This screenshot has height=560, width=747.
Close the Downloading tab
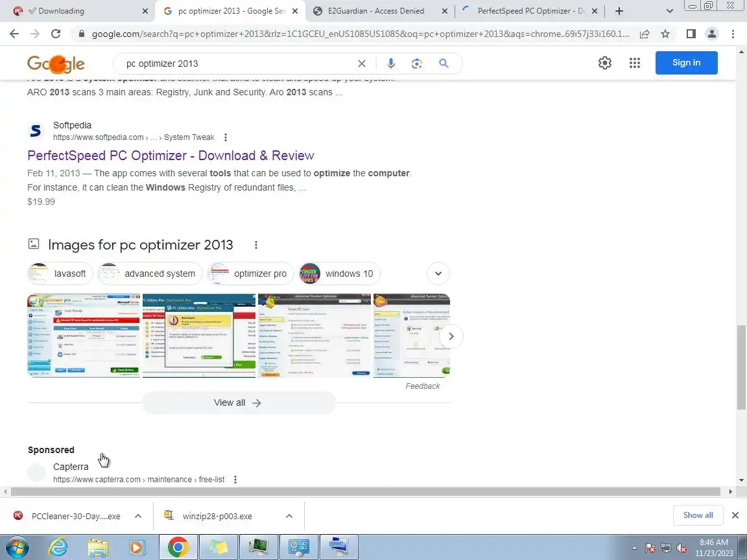[145, 11]
